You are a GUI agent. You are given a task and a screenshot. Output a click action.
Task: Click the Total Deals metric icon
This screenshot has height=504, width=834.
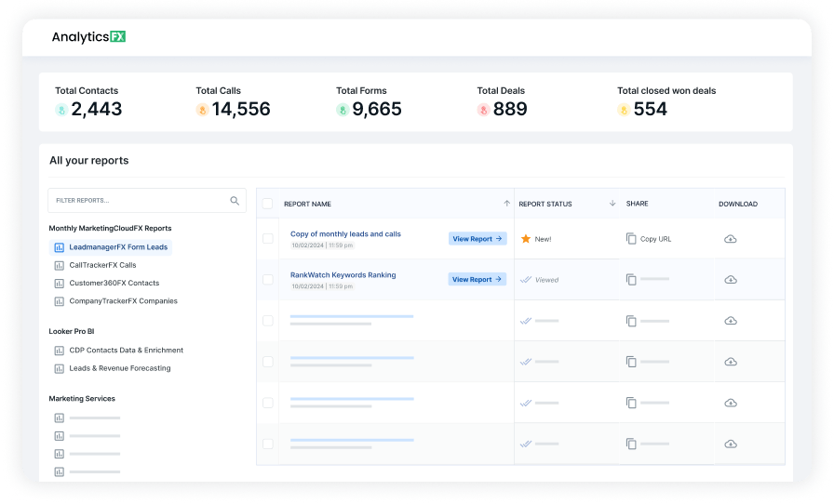(483, 110)
